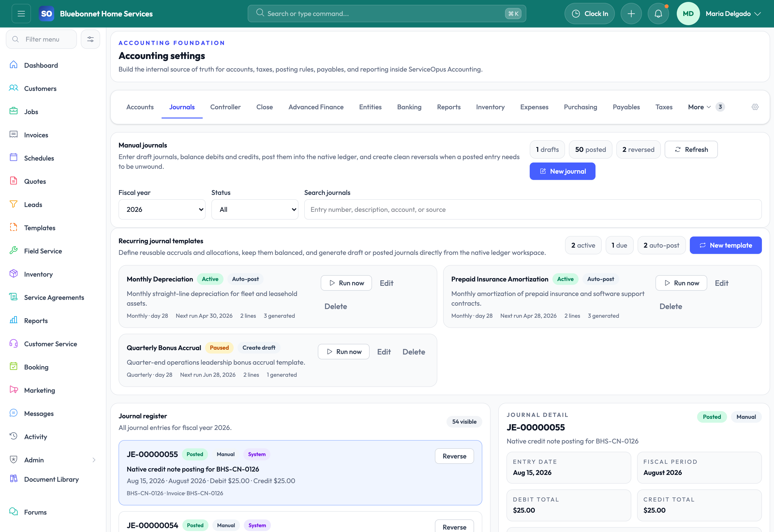This screenshot has height=532, width=774.
Task: Reverse journal entry JE-00000054
Action: click(454, 527)
